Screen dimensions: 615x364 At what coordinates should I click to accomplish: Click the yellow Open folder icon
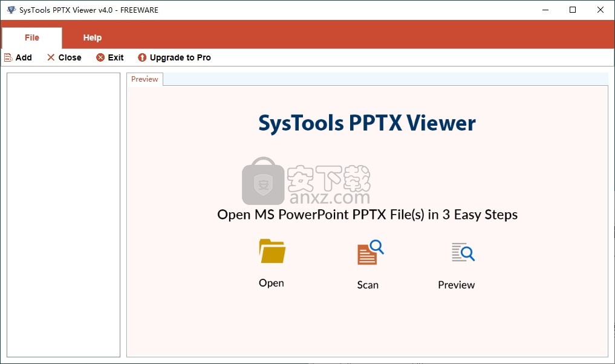point(272,251)
